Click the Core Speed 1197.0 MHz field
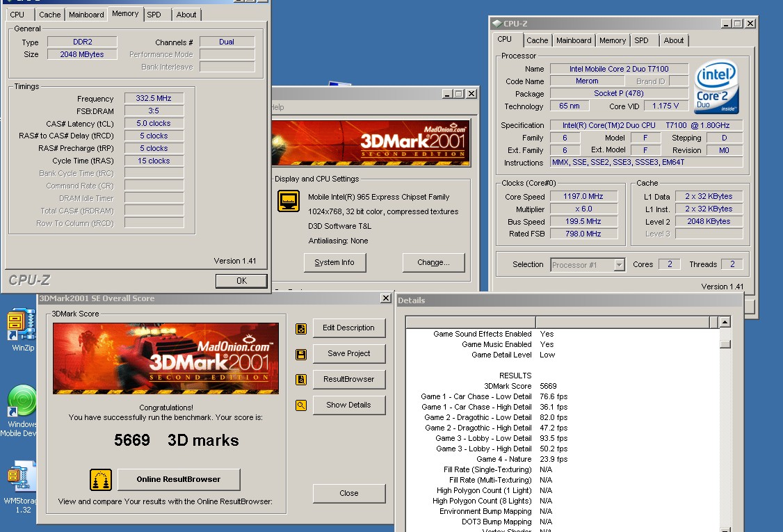The width and height of the screenshot is (783, 532). pyautogui.click(x=583, y=196)
